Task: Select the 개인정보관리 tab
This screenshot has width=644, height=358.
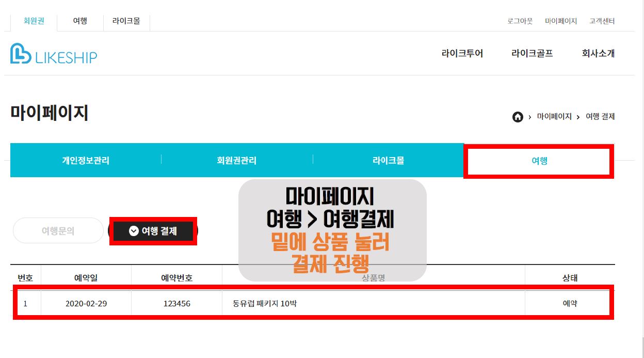Action: tap(86, 160)
